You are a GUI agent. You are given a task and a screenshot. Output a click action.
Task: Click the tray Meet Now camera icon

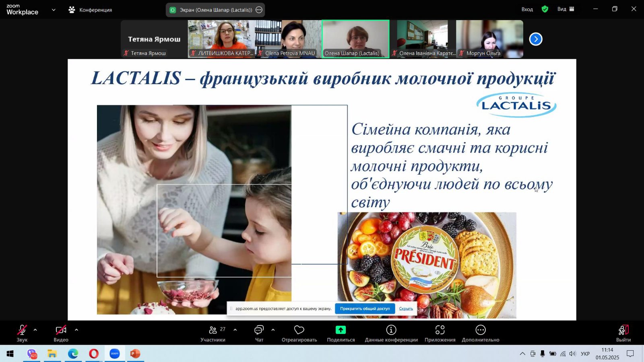pos(533,354)
